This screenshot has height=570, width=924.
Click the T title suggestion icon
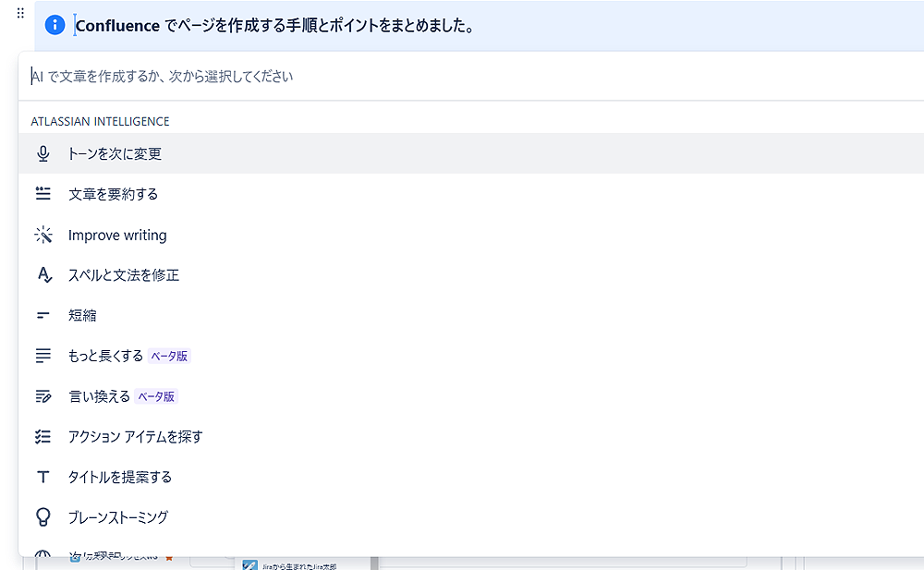pyautogui.click(x=43, y=477)
